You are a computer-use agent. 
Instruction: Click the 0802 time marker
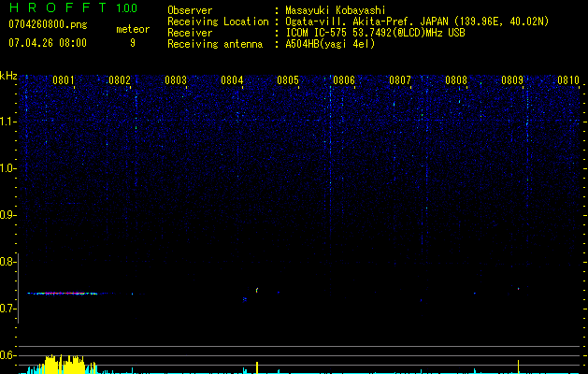pos(120,80)
